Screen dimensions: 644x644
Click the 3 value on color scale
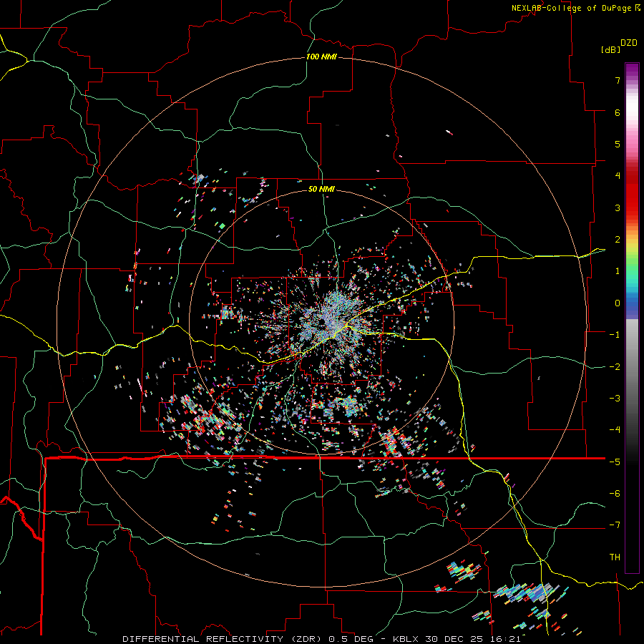click(x=618, y=208)
